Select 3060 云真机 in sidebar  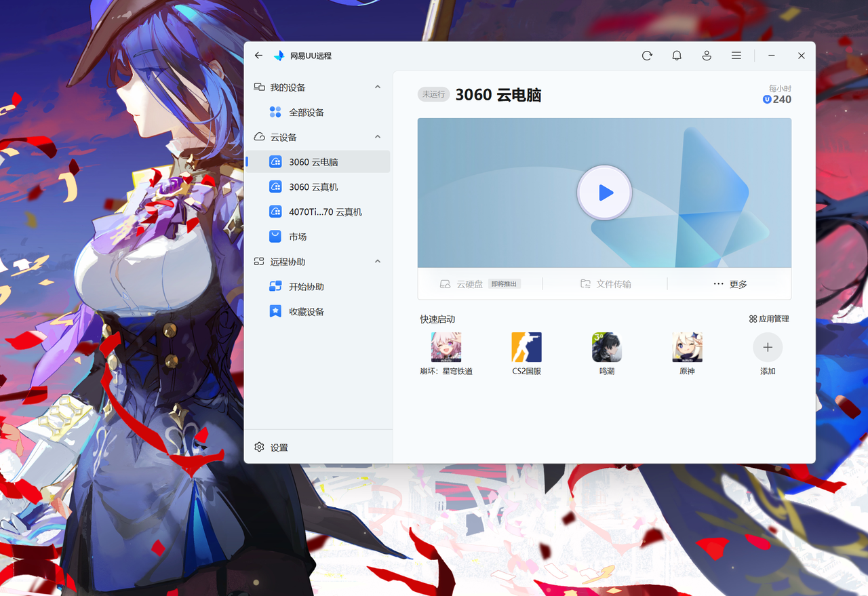tap(317, 187)
